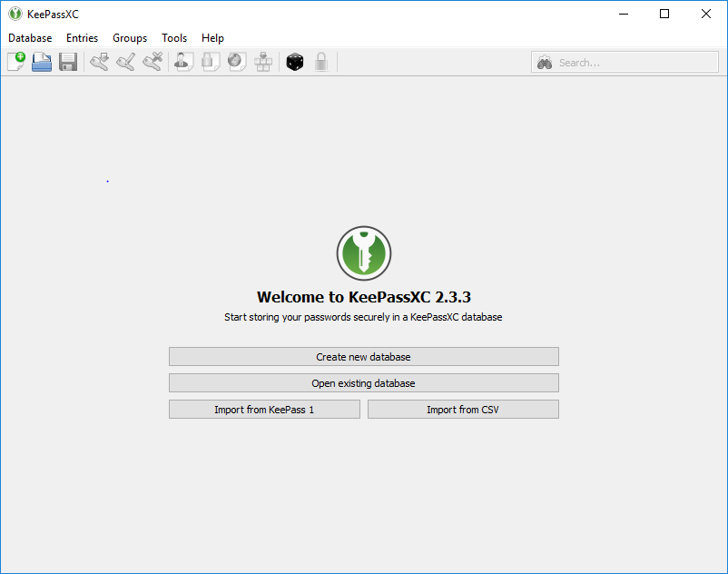This screenshot has width=728, height=574.
Task: Choose Import from CSV
Action: point(463,410)
